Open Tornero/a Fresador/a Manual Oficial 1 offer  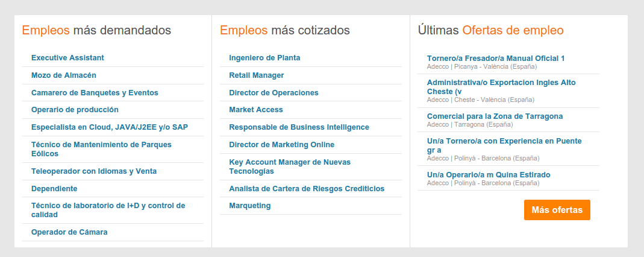(x=496, y=59)
